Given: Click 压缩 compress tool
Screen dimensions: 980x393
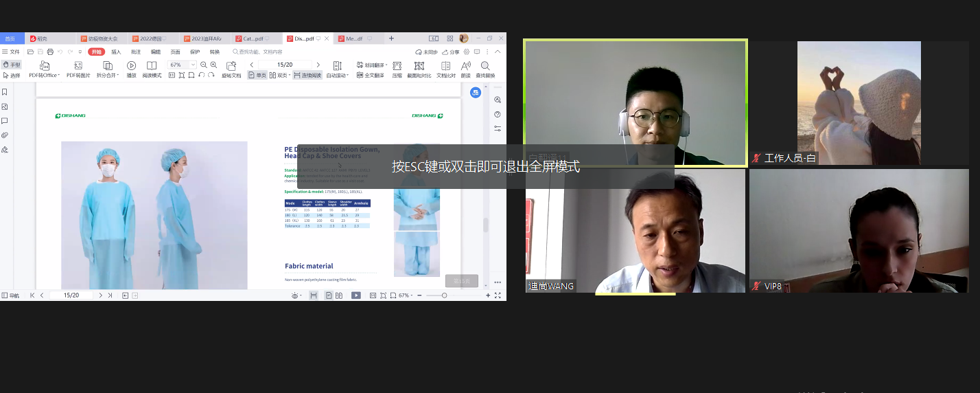Looking at the screenshot, I should (x=397, y=69).
